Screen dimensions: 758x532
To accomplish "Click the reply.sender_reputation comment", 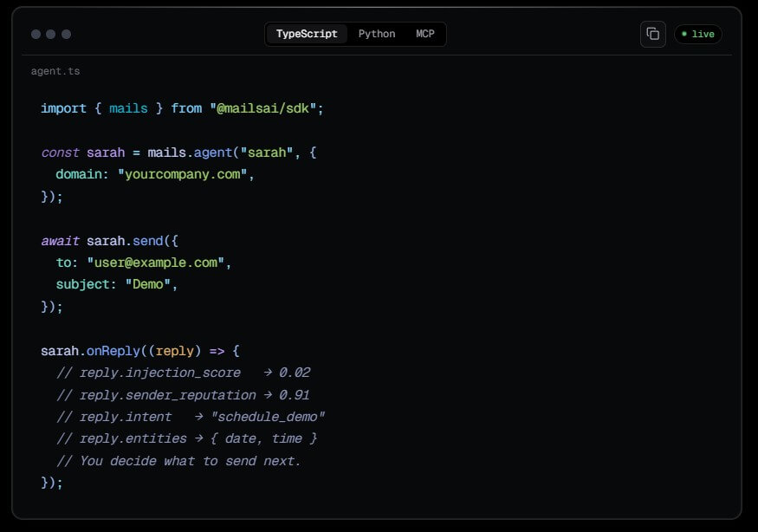I will pos(183,395).
